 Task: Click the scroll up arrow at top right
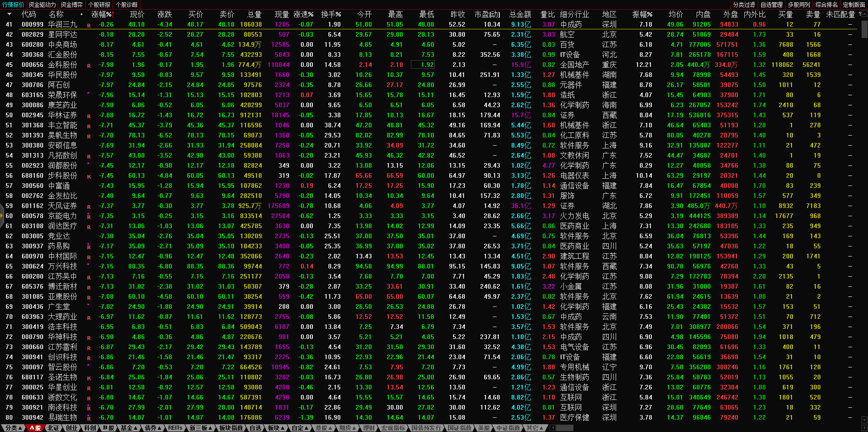click(864, 14)
